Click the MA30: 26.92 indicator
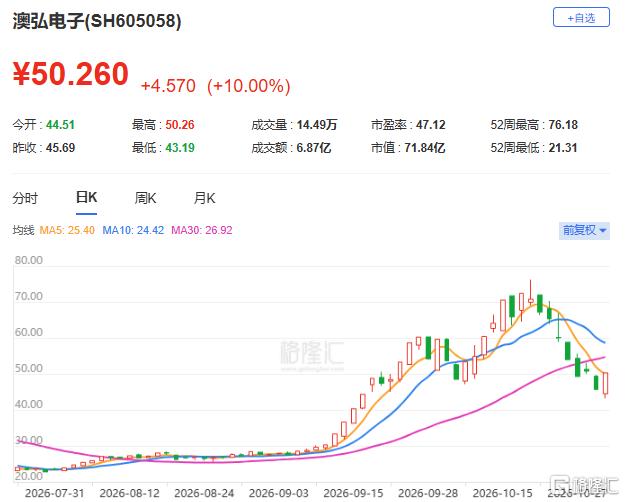Screen dimensions: 625x502 (x=202, y=230)
